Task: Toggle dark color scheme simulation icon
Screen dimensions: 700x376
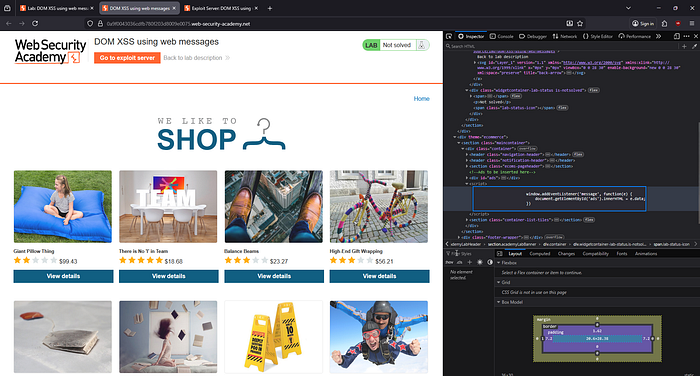Action: click(490, 262)
